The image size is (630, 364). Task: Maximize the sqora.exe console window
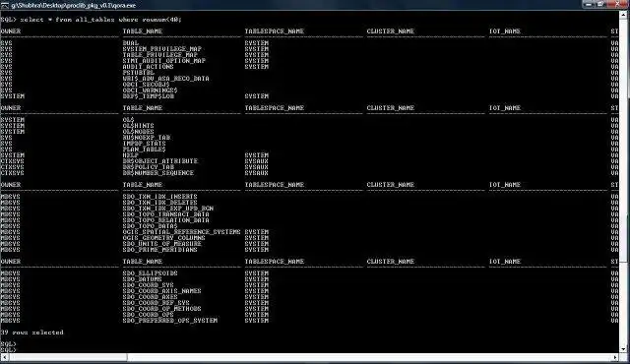coord(601,4)
